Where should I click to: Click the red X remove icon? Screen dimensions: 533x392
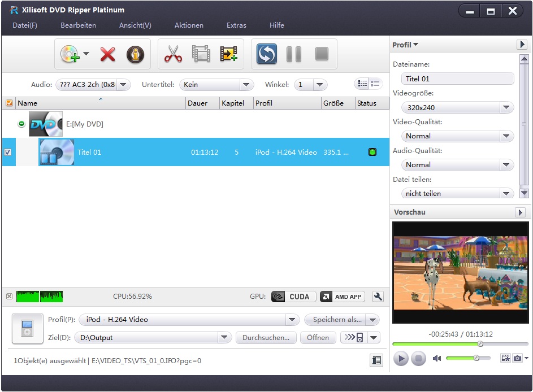click(x=108, y=54)
